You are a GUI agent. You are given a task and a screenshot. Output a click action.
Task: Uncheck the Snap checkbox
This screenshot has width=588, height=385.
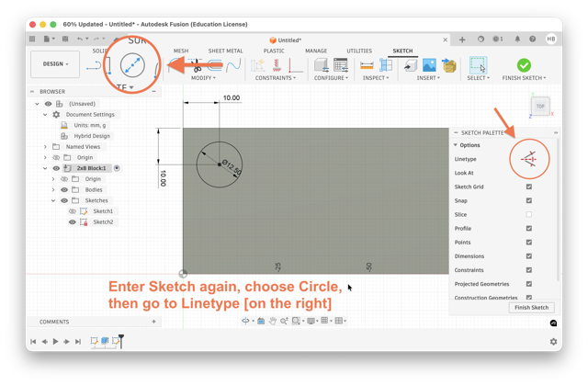click(529, 200)
